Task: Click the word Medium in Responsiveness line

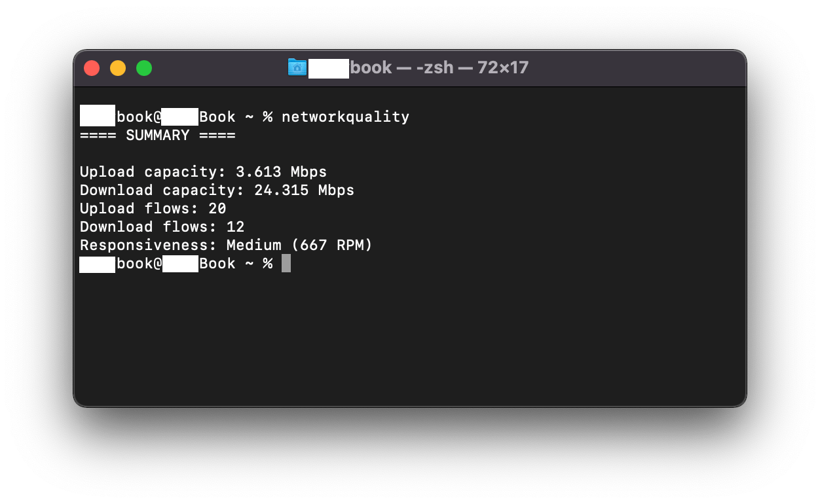Action: point(254,245)
